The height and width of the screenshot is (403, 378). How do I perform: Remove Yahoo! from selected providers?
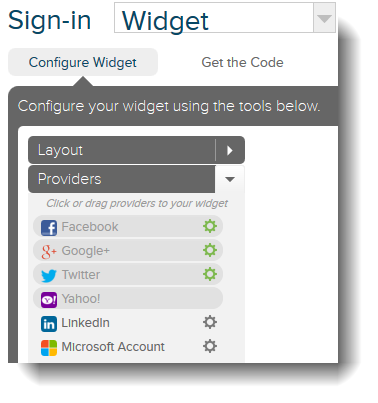click(128, 298)
